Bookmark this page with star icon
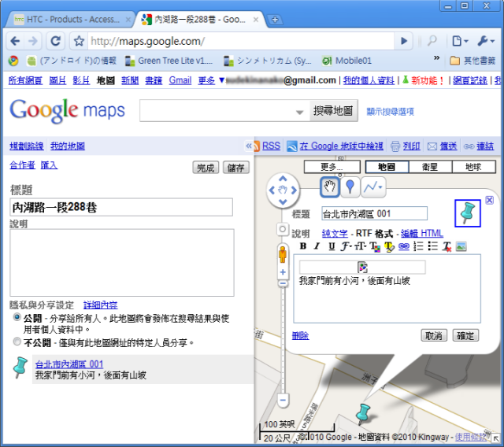 click(x=79, y=41)
